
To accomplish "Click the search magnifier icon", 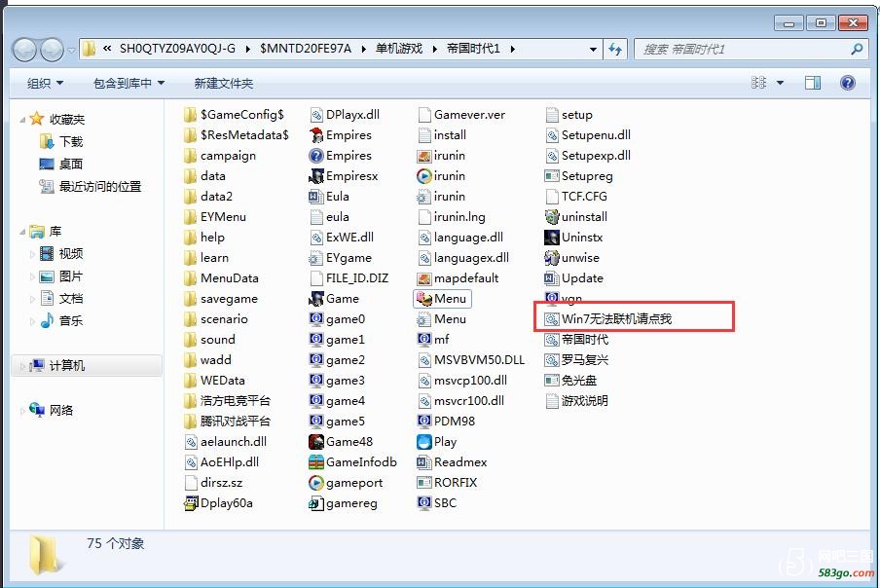I will [x=857, y=50].
